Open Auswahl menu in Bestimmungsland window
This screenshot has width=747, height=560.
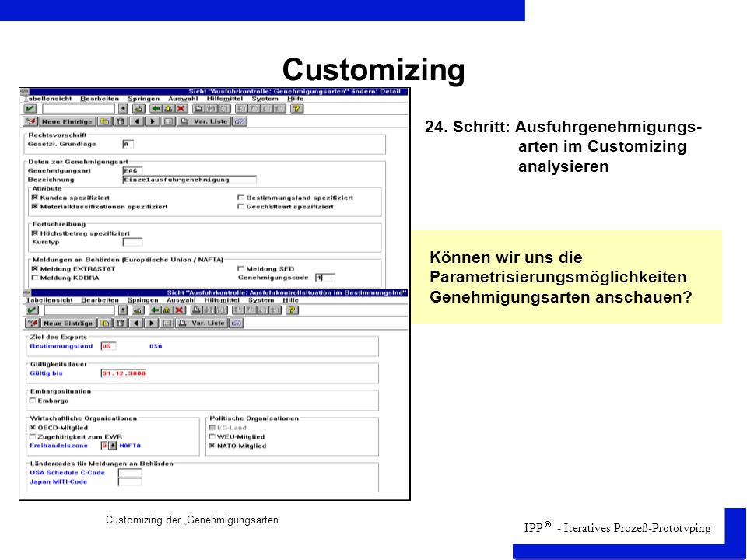[181, 300]
